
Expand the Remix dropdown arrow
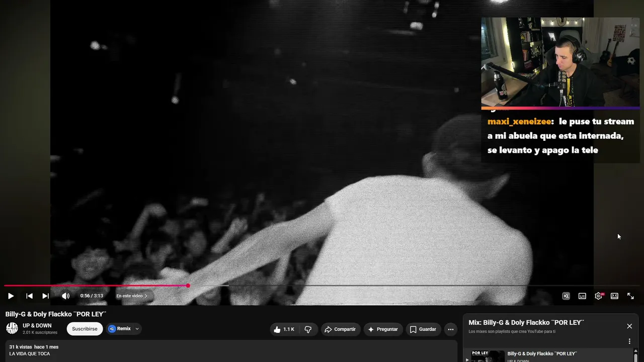[x=137, y=329]
